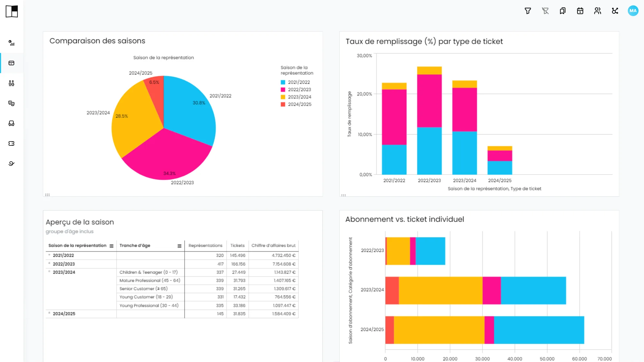Click the Représentations column header
Screen dimensions: 644x362
tap(205, 246)
